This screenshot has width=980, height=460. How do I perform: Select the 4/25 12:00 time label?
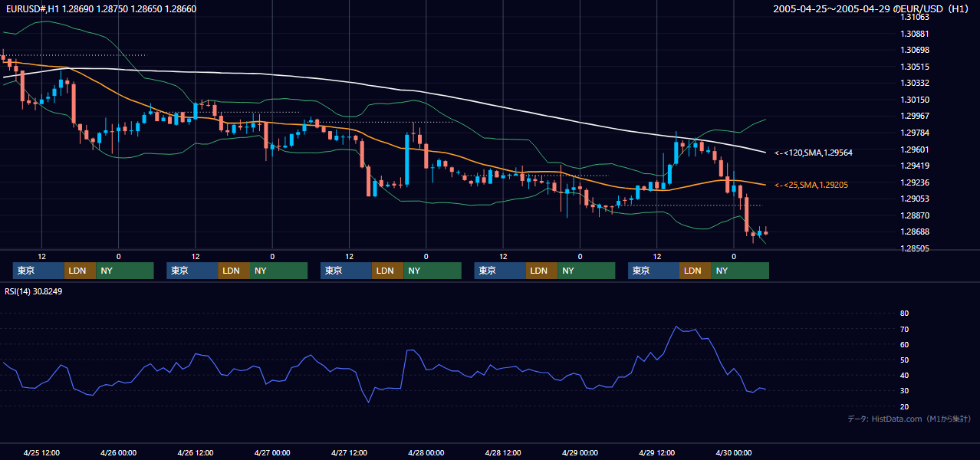pos(41,452)
